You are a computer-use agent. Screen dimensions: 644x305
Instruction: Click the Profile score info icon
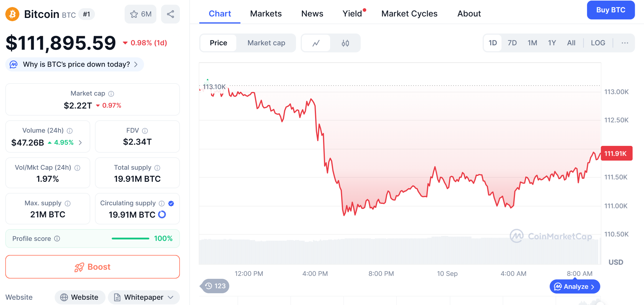[x=57, y=239]
